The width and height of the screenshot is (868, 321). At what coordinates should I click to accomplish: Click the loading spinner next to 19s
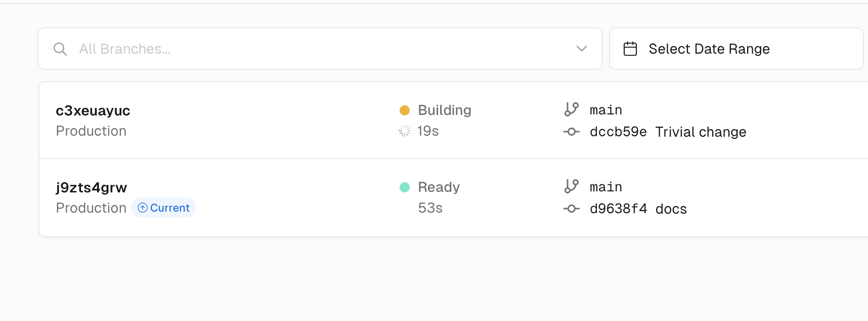(405, 131)
